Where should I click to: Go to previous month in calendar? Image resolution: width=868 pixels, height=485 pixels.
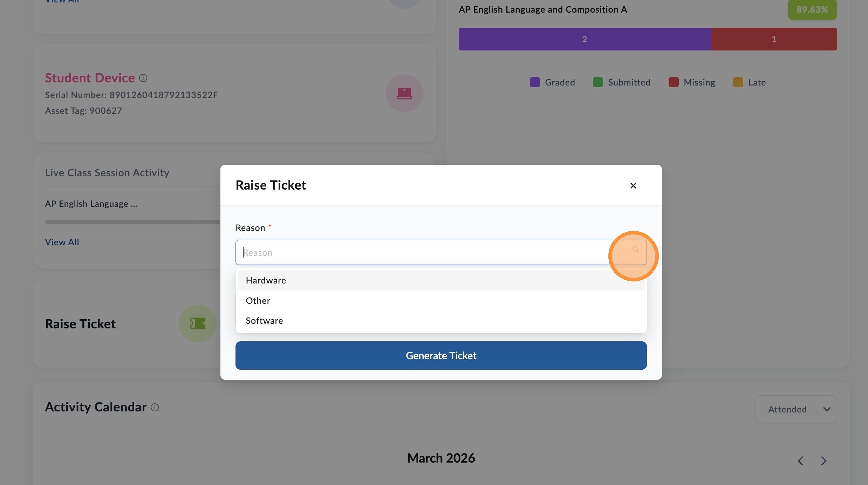[x=800, y=461]
